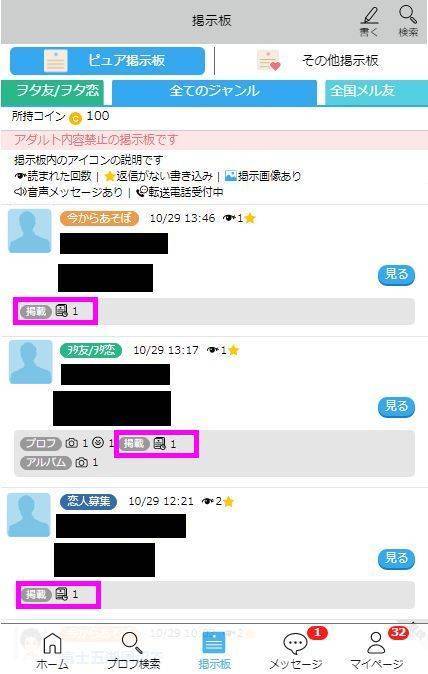428x674 pixels.
Task: Click avatar of the 今からあそぼ post
Action: (x=30, y=231)
